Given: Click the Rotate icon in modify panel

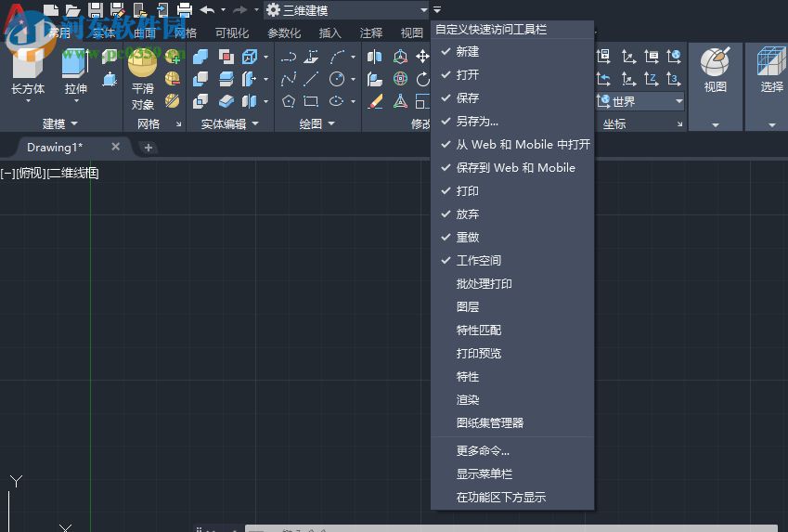Looking at the screenshot, I should coord(422,78).
